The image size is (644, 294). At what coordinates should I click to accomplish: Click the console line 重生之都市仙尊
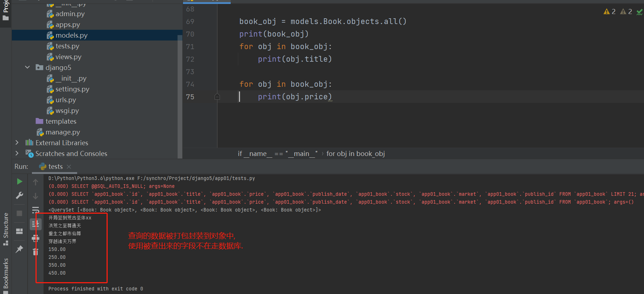pyautogui.click(x=65, y=233)
